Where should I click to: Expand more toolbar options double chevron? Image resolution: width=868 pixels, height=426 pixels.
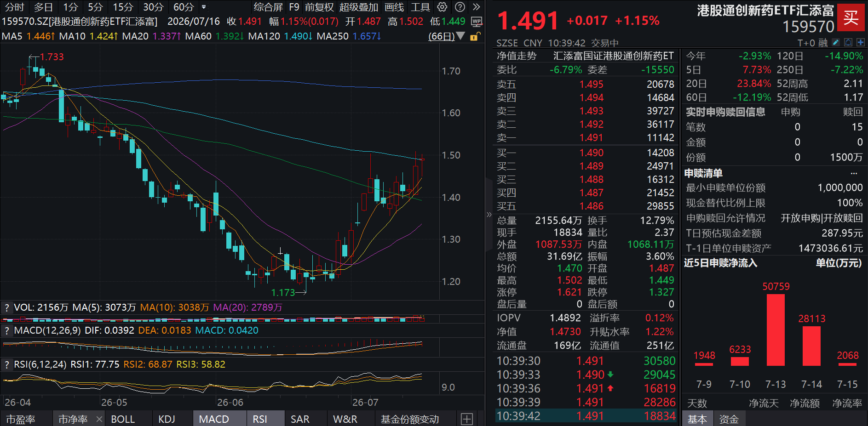tap(477, 7)
